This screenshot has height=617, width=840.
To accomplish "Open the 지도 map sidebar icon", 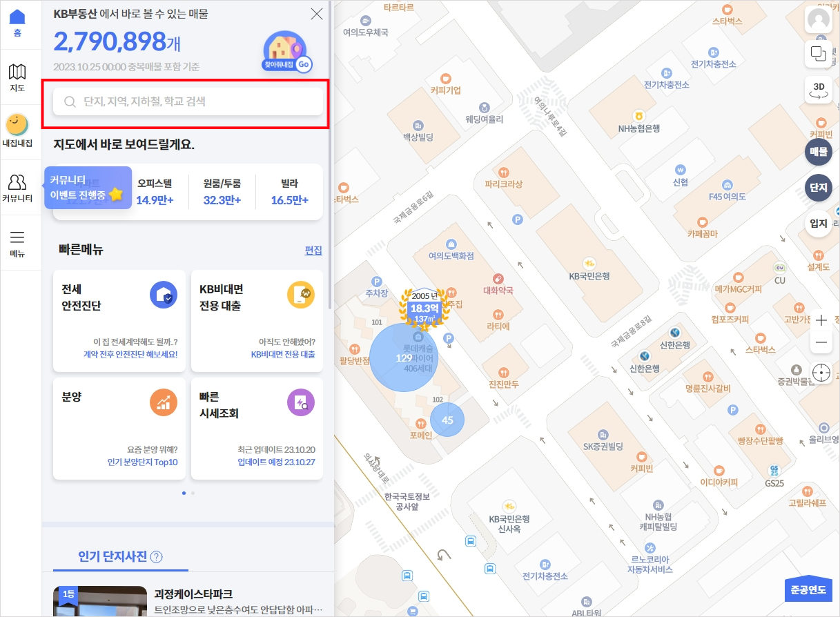I will point(17,77).
